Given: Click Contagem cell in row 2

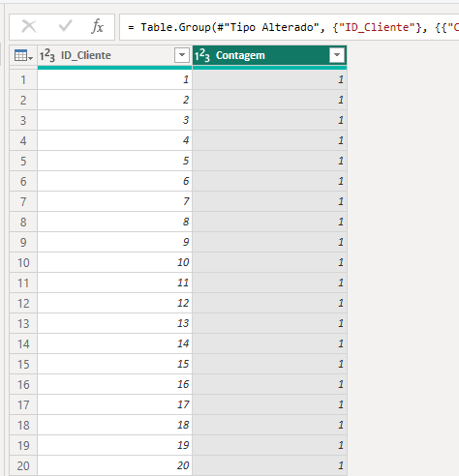Looking at the screenshot, I should pyautogui.click(x=269, y=100).
